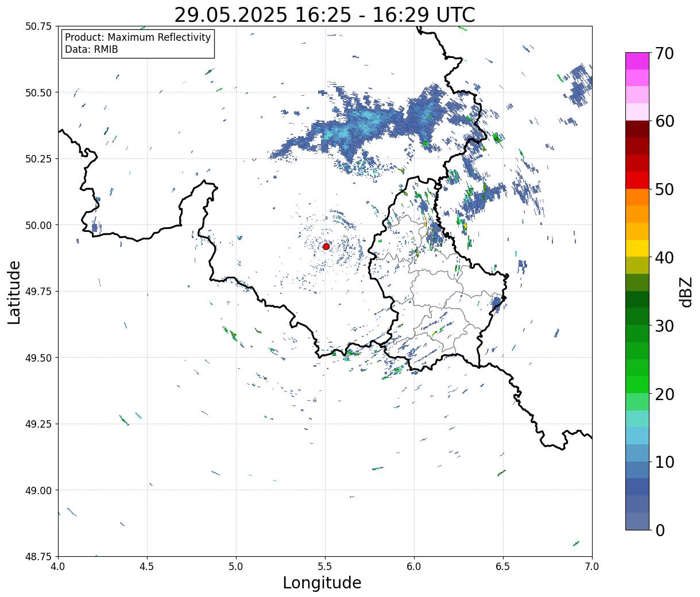700x597 pixels.
Task: Click longitude tick label 7.0
Action: (592, 567)
